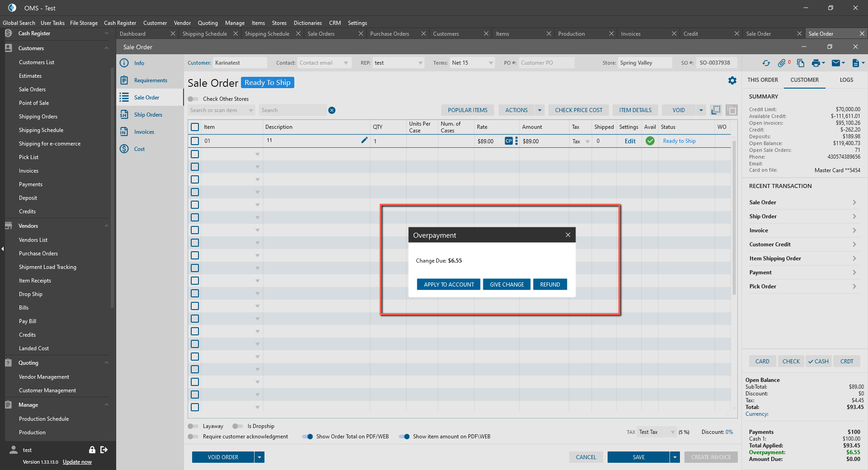Click the copy document icon

tap(801, 63)
